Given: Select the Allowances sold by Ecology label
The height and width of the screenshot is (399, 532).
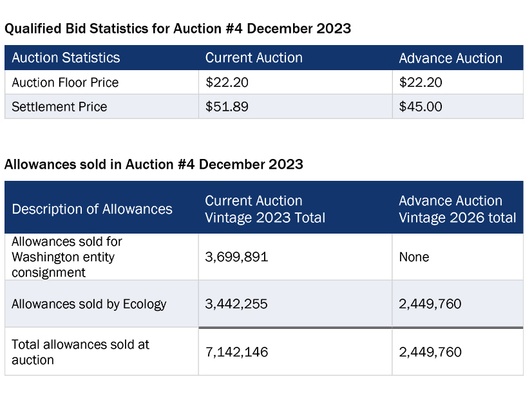Looking at the screenshot, I should pos(89,304).
